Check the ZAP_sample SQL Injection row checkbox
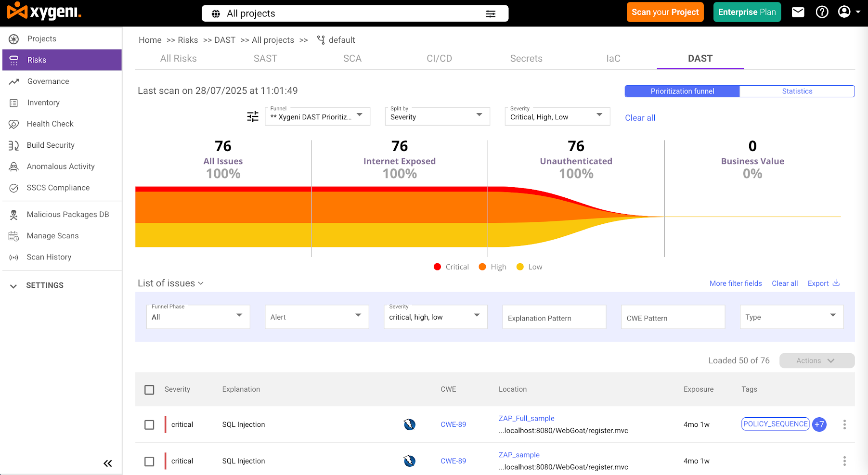868x475 pixels. point(149,461)
